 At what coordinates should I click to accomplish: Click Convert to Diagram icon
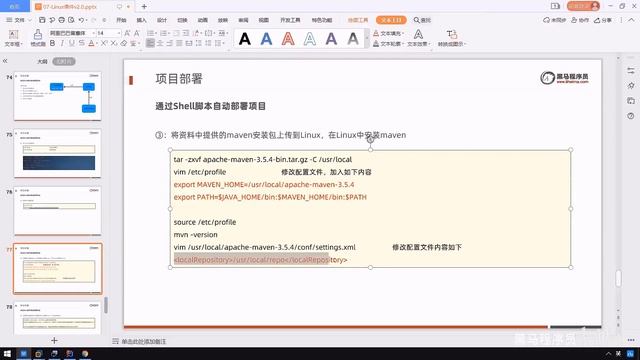coord(451,34)
